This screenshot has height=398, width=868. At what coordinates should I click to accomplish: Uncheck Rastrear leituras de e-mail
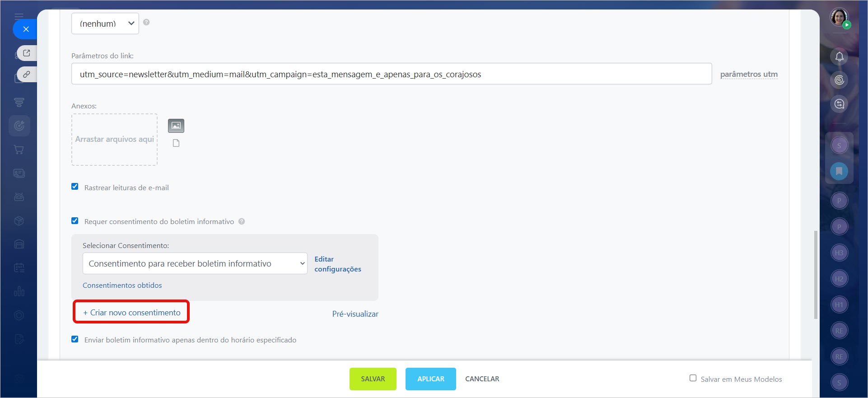tap(75, 187)
